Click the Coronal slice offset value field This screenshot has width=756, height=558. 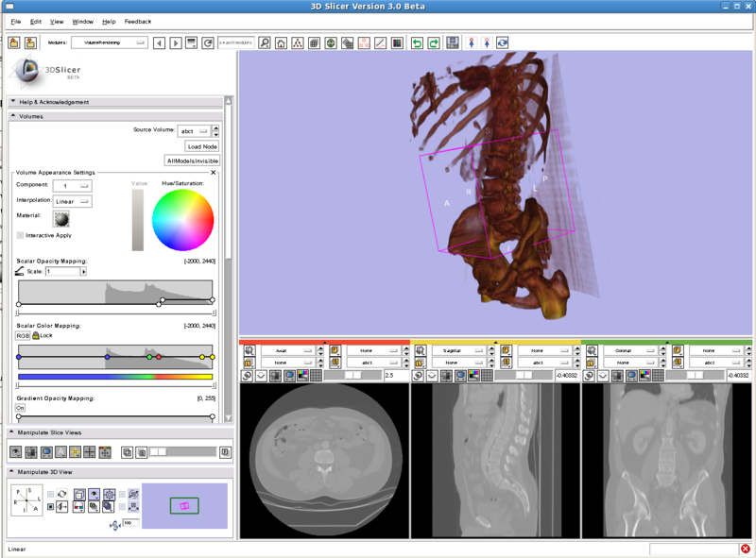click(x=738, y=375)
